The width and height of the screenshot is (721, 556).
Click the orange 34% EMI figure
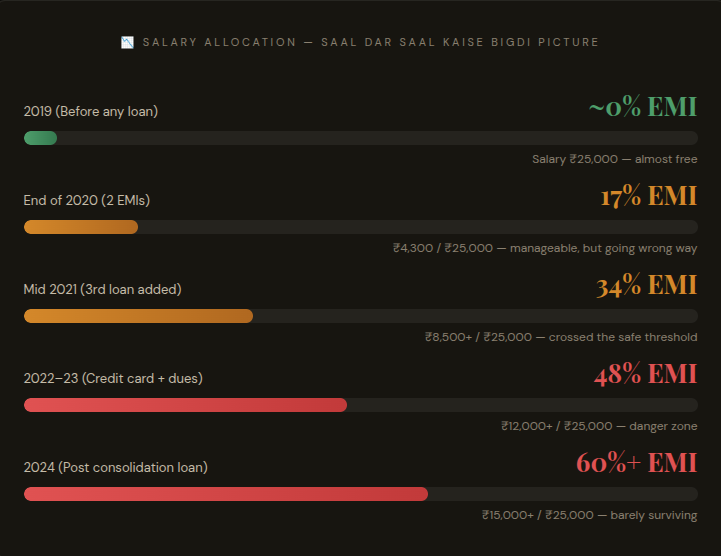(646, 286)
